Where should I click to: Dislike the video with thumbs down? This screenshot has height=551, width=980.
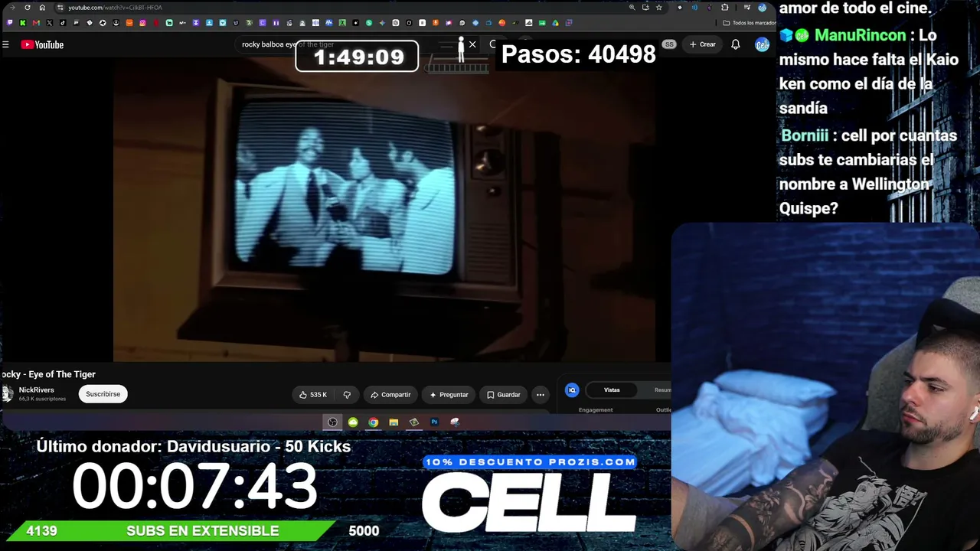(347, 395)
